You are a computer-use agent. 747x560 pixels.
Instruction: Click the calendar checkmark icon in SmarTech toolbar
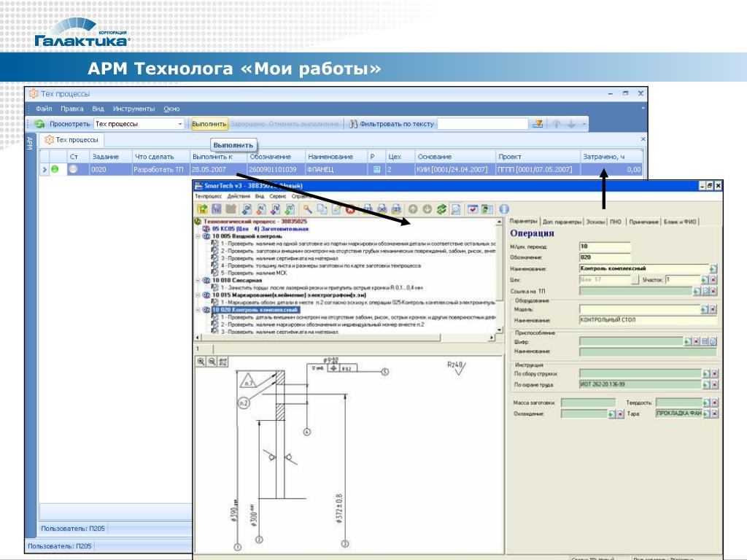click(473, 209)
